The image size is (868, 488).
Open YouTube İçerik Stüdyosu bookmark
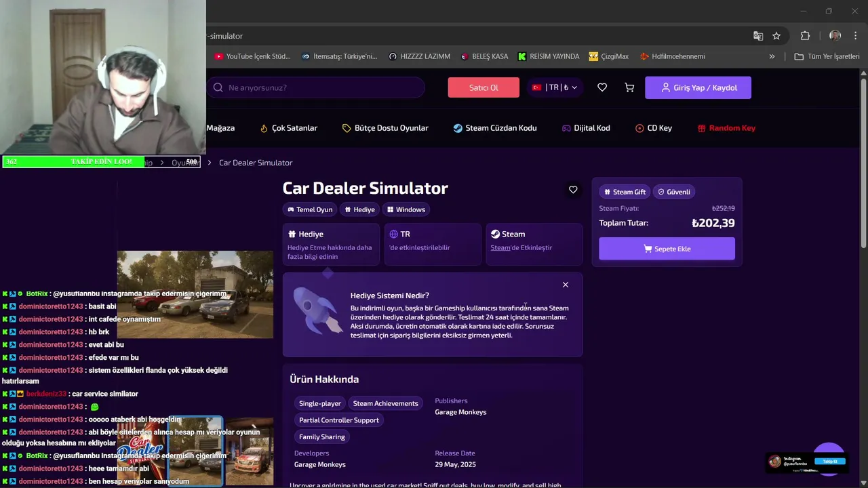[x=252, y=56]
